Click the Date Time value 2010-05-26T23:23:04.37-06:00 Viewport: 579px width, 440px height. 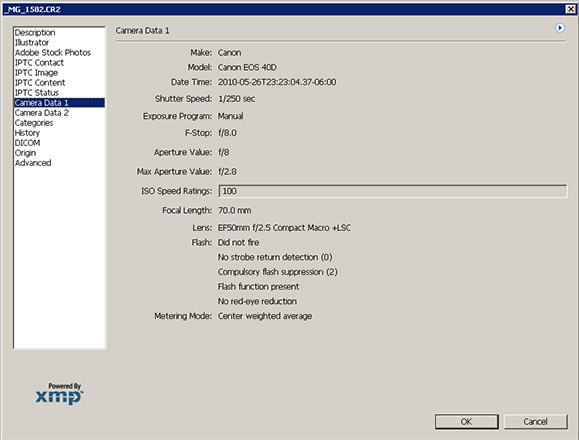[x=277, y=82]
